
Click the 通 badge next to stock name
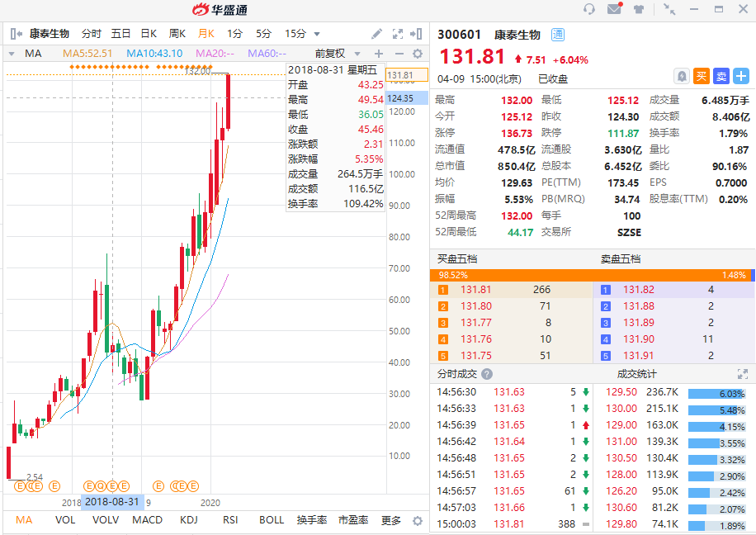pos(558,34)
